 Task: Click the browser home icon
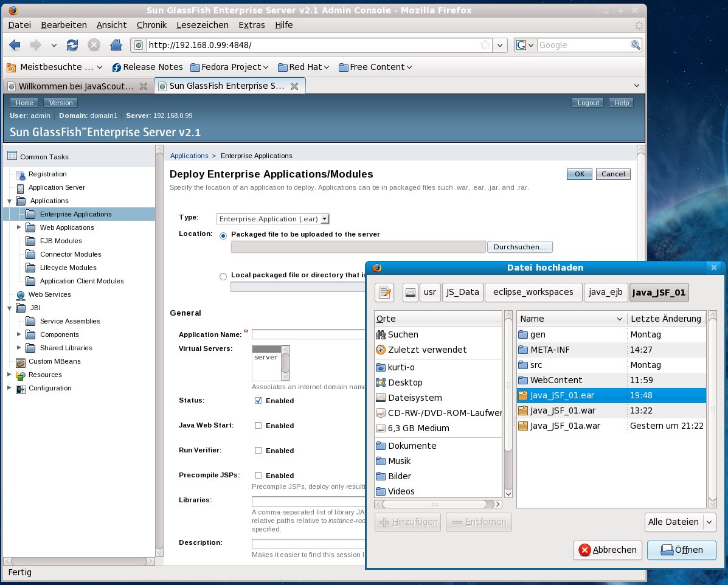coord(116,45)
